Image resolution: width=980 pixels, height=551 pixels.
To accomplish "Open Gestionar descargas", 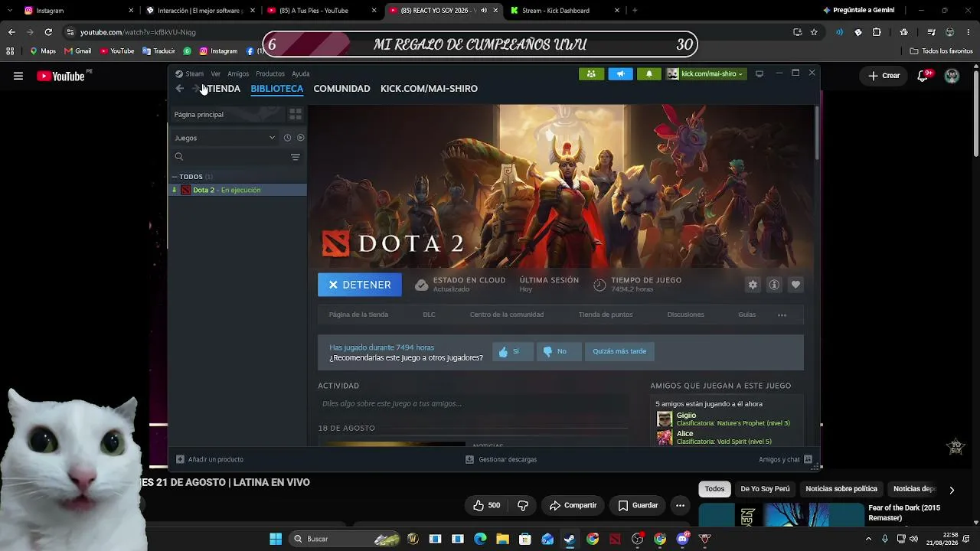I will (501, 459).
